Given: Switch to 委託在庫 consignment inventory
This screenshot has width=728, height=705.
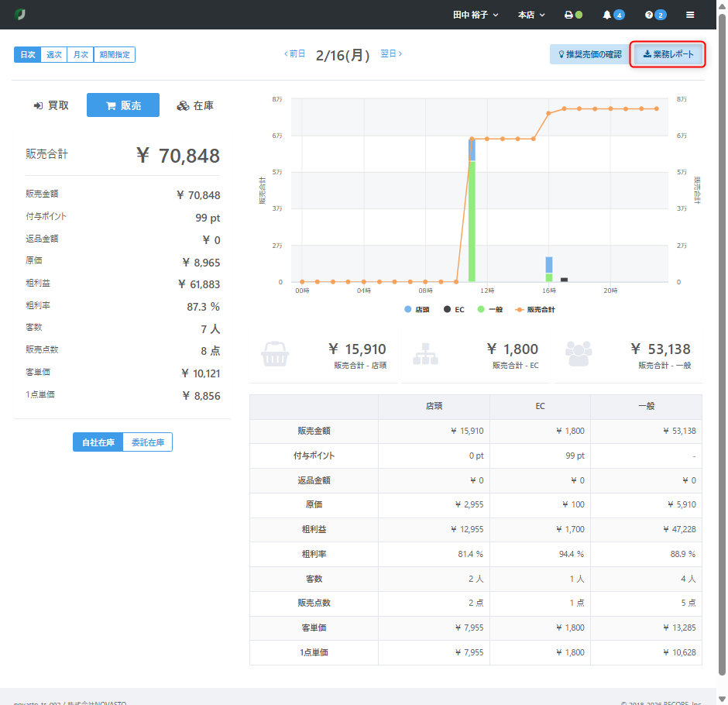Looking at the screenshot, I should [148, 442].
